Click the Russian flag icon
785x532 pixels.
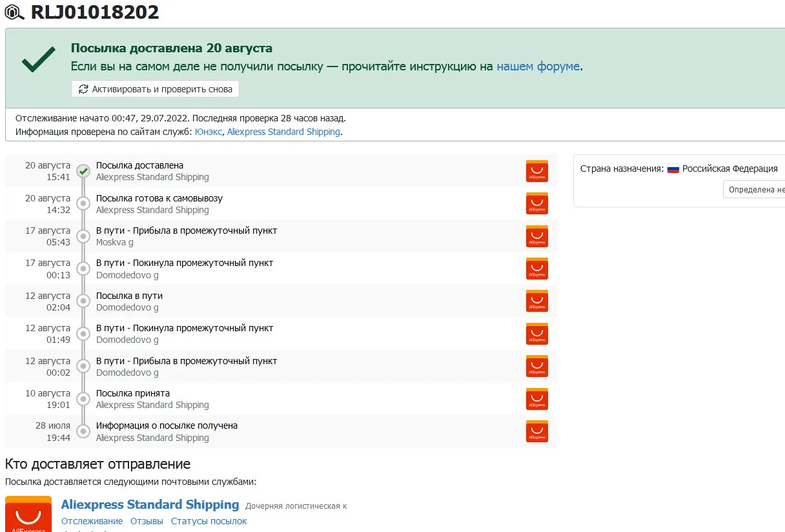tap(673, 169)
